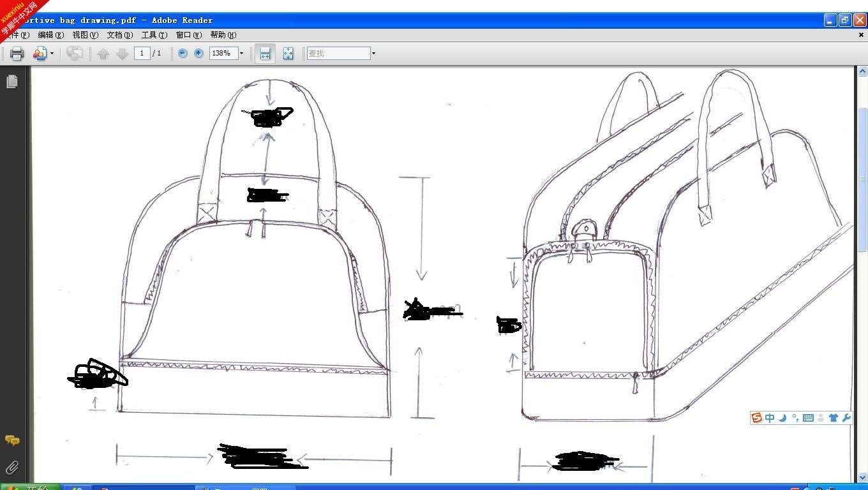
Task: Open the find options dropdown arrow
Action: coord(373,54)
